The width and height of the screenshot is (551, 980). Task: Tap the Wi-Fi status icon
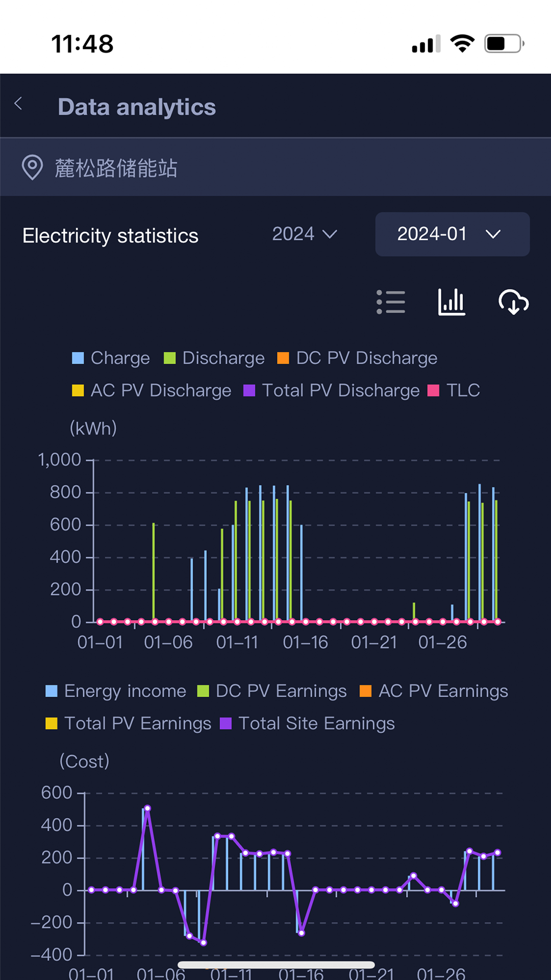click(462, 44)
